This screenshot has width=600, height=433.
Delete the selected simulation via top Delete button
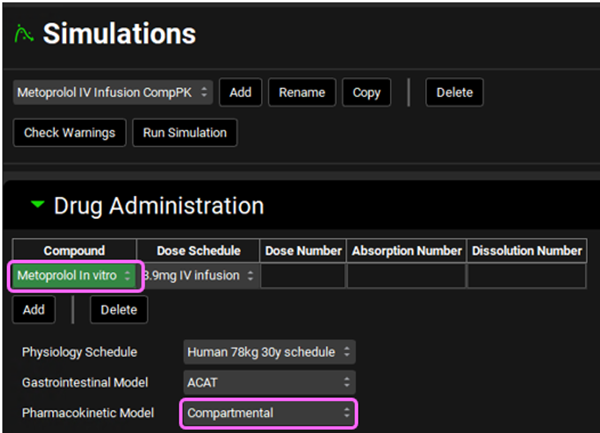coord(454,92)
